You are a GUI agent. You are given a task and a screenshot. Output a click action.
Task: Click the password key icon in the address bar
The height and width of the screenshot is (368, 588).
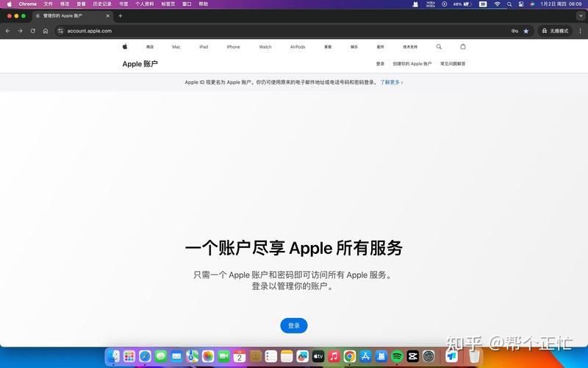click(515, 31)
